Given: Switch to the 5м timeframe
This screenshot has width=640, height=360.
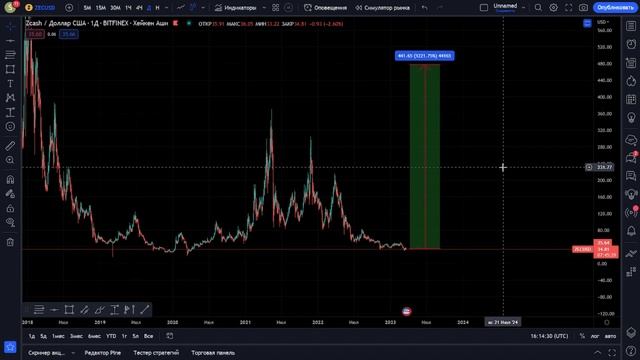Looking at the screenshot, I should pos(87,8).
